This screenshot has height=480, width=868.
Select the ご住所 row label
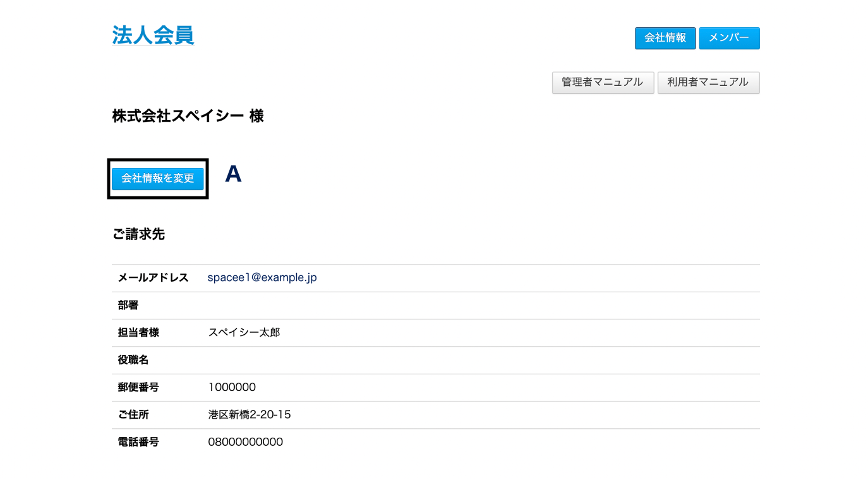click(133, 415)
